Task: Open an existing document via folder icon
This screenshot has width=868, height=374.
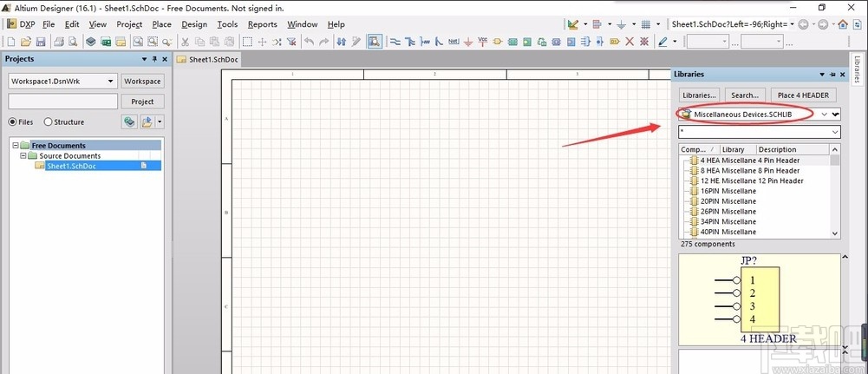Action: pos(25,42)
